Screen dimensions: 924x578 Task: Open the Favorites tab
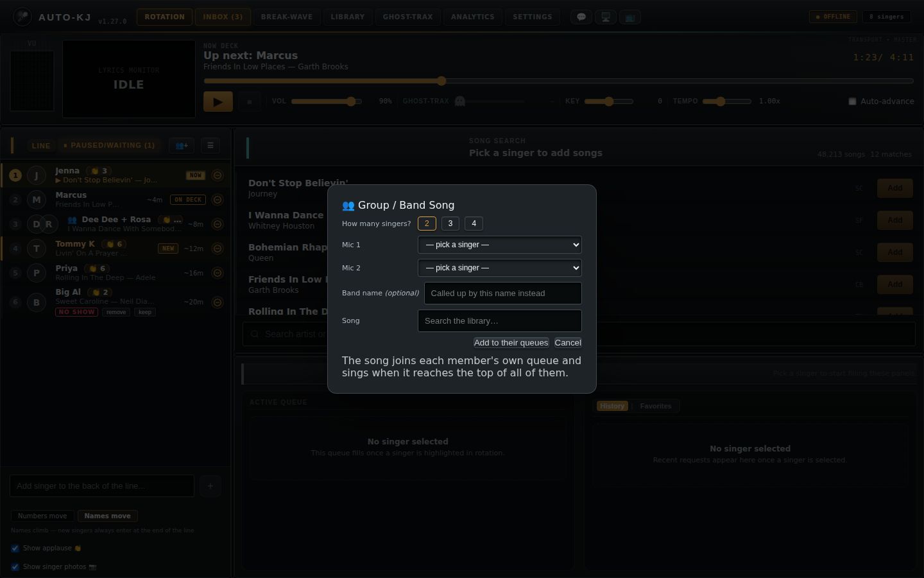coord(656,407)
